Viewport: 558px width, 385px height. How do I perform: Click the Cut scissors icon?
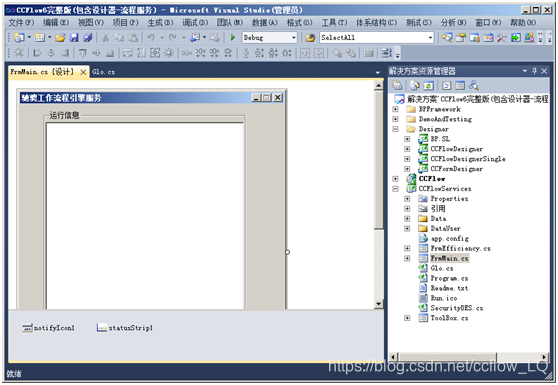(x=105, y=37)
